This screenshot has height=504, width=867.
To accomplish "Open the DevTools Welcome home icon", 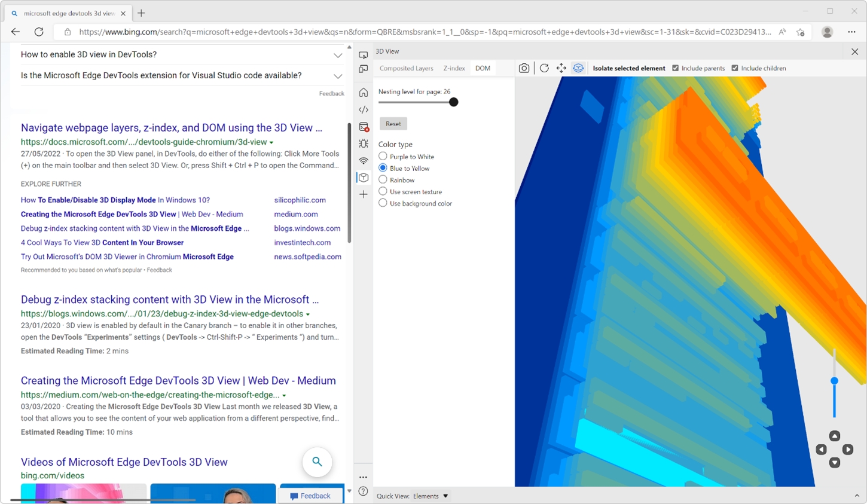I will pos(364,93).
